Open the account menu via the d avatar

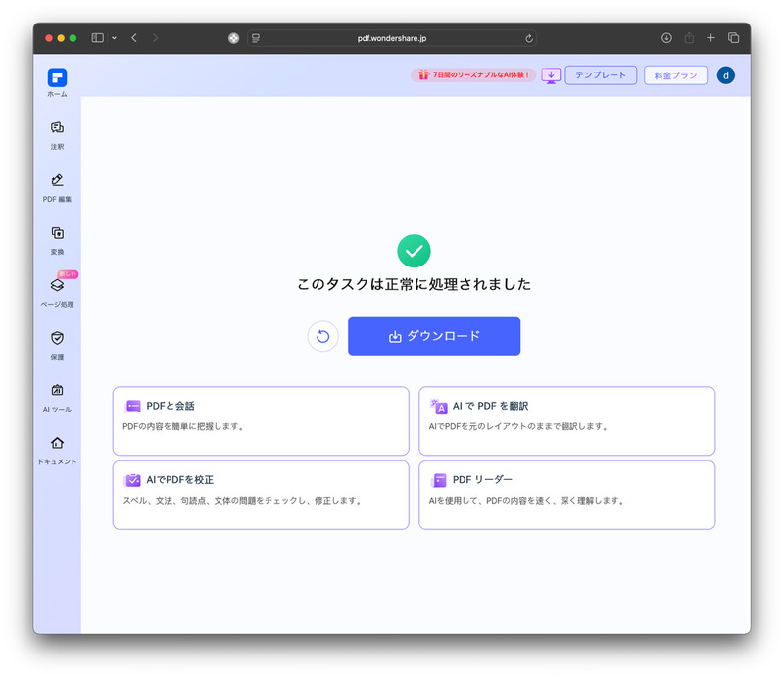tap(726, 74)
